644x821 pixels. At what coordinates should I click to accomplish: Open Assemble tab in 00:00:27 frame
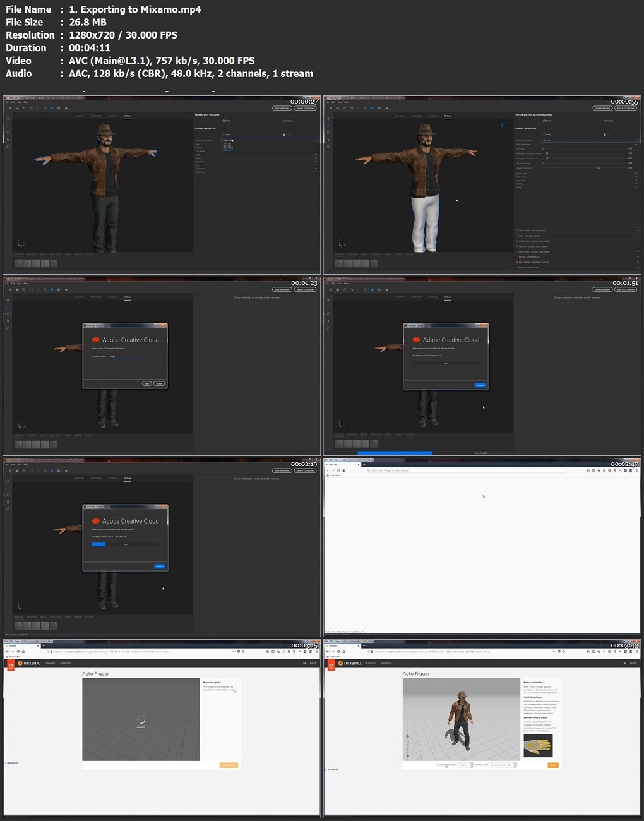point(79,116)
